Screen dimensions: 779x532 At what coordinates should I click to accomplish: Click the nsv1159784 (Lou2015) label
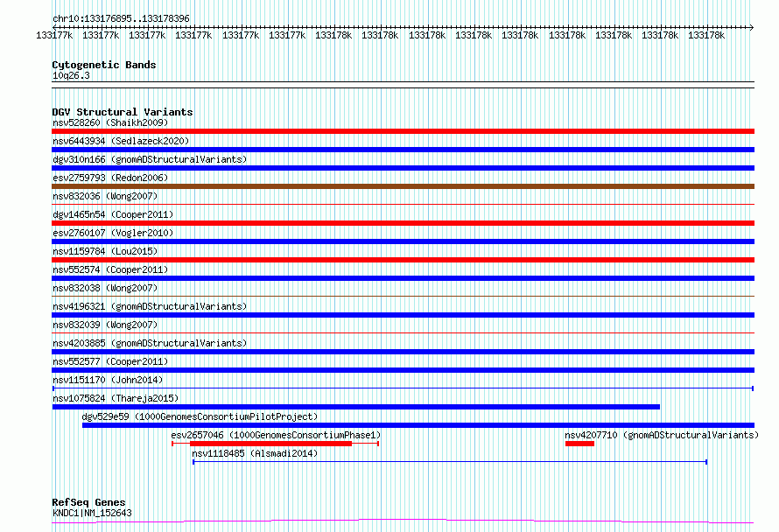coord(105,251)
